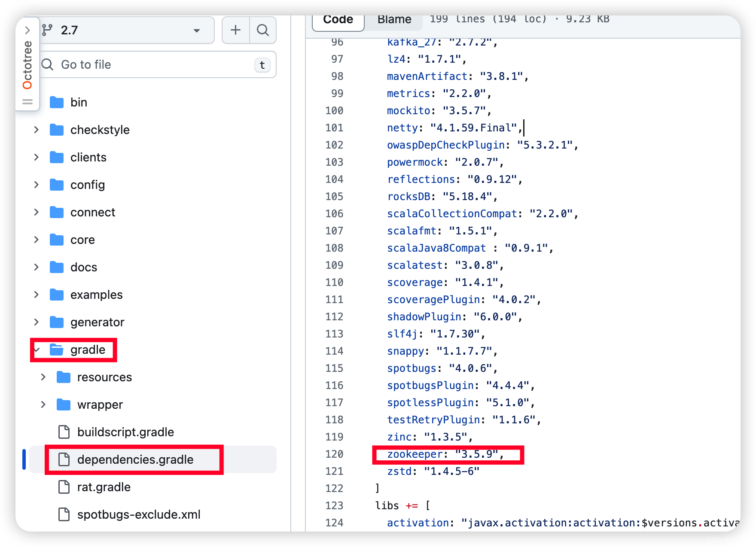The height and width of the screenshot is (547, 756).
Task: Click the core folder icon
Action: tap(57, 240)
